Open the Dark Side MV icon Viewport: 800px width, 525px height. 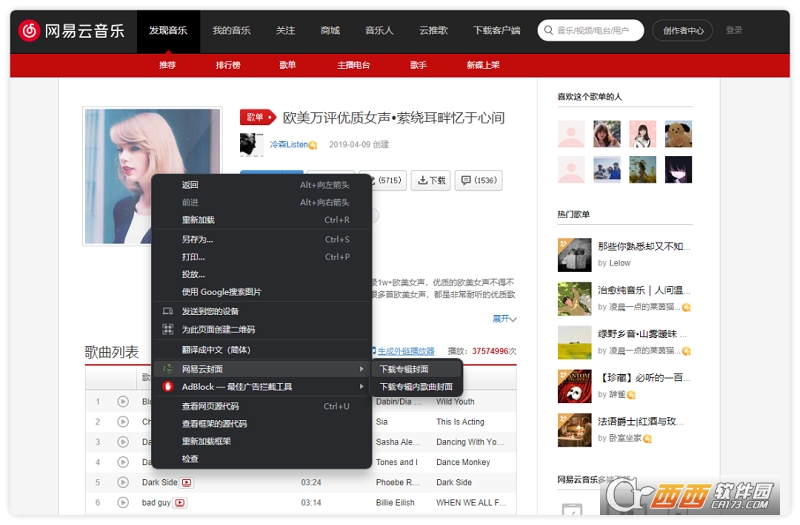[x=187, y=482]
